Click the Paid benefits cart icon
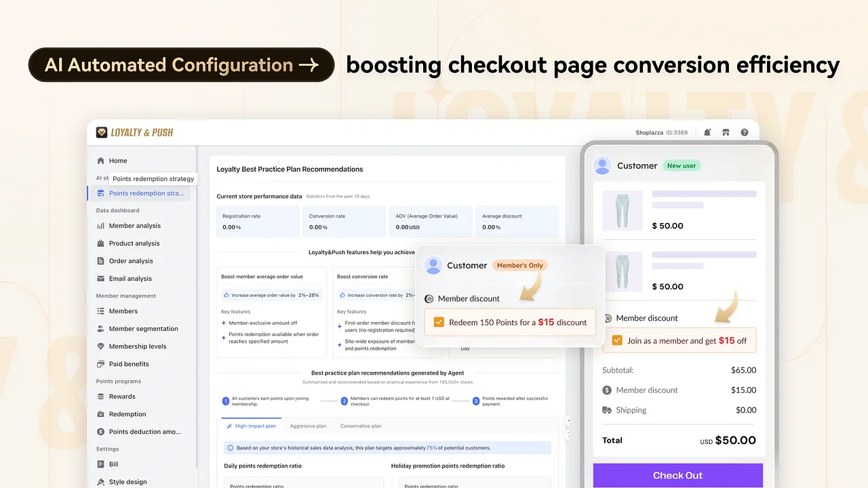 tap(101, 364)
